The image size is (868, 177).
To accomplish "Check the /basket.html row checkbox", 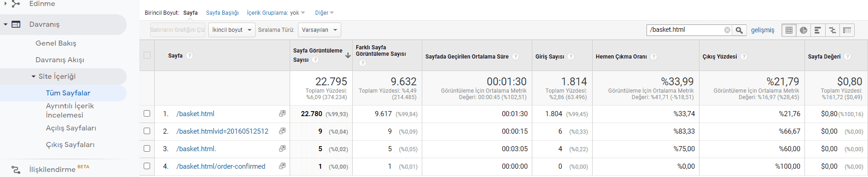I will (x=147, y=113).
